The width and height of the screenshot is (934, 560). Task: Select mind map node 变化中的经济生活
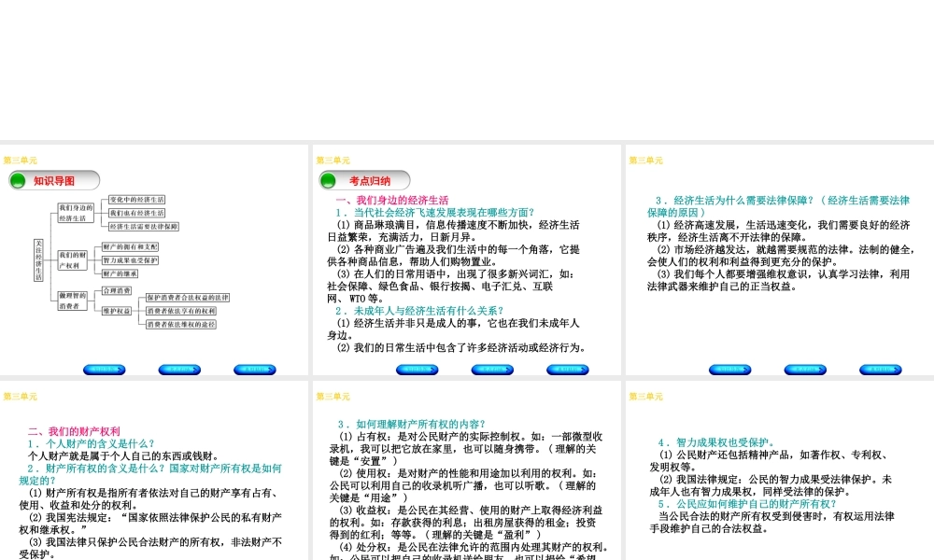click(x=136, y=200)
